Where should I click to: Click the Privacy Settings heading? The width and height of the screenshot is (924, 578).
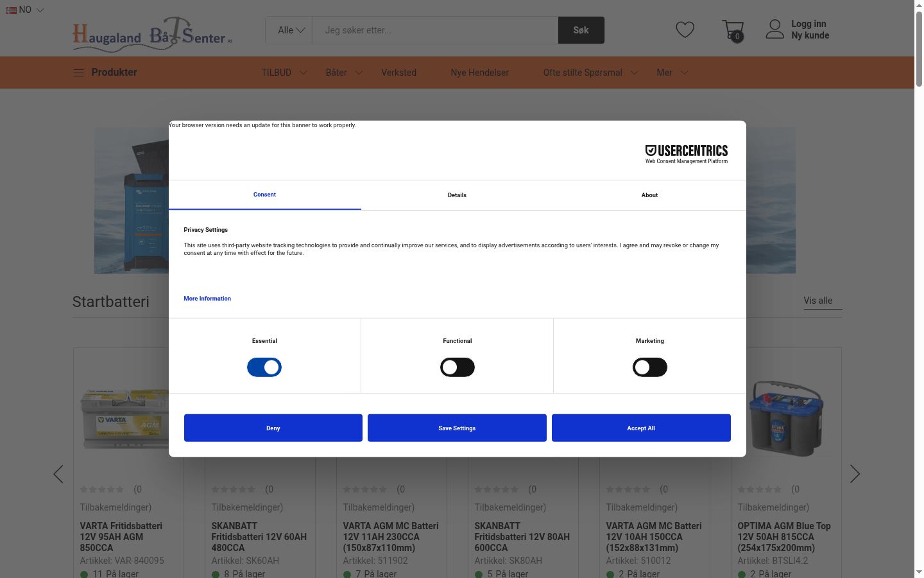(x=205, y=230)
